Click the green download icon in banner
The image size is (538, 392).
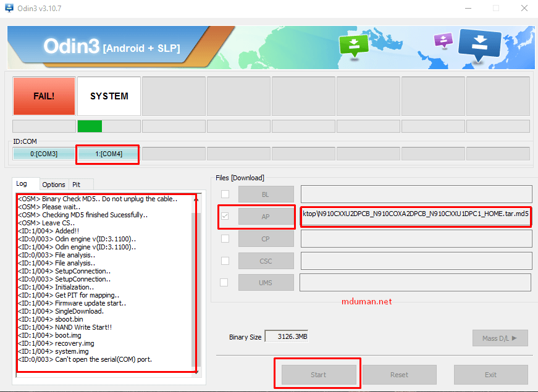point(354,46)
